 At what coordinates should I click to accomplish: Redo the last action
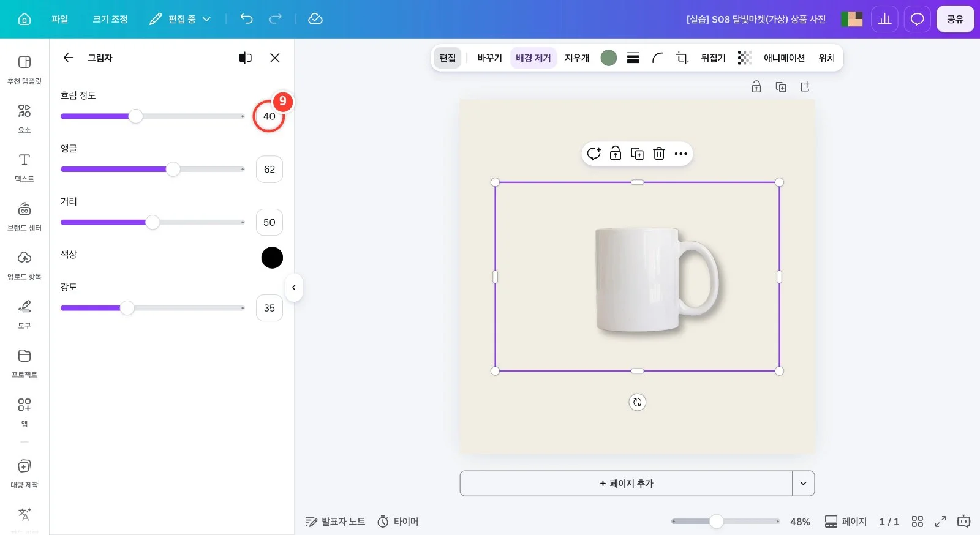coord(276,19)
